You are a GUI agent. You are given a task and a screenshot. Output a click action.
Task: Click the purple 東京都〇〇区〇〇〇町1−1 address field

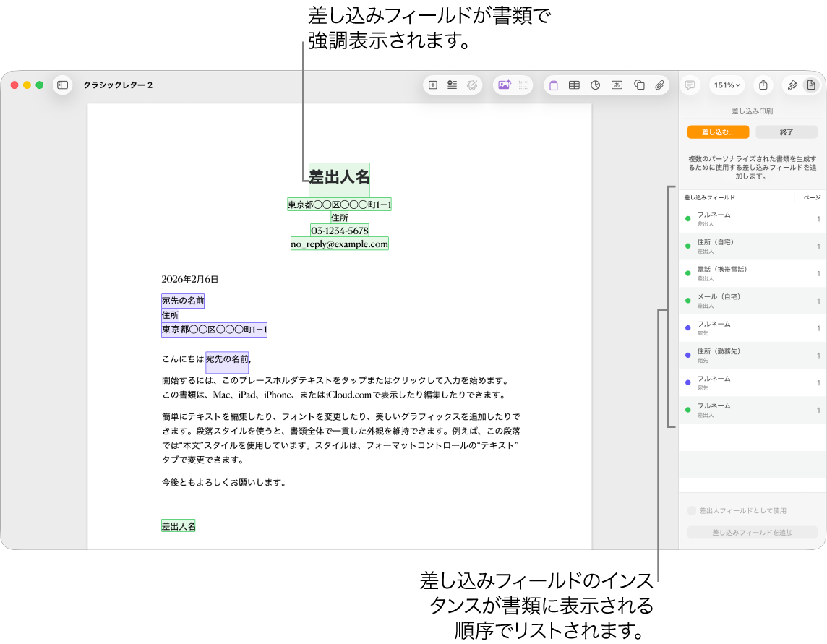214,330
